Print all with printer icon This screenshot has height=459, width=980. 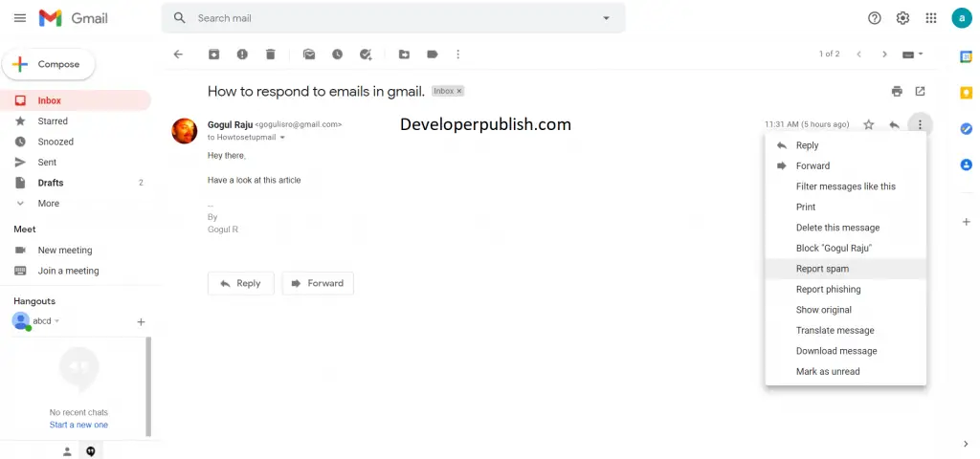[897, 91]
